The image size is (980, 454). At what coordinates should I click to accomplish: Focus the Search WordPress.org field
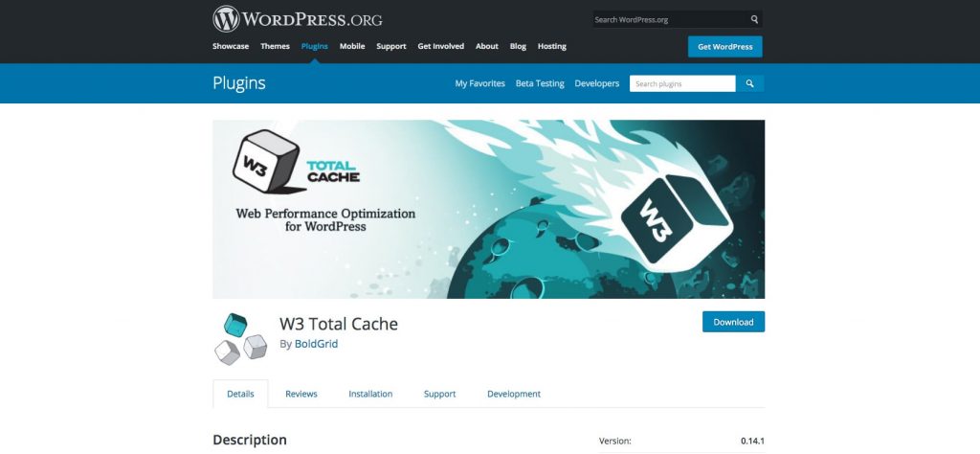pyautogui.click(x=670, y=19)
